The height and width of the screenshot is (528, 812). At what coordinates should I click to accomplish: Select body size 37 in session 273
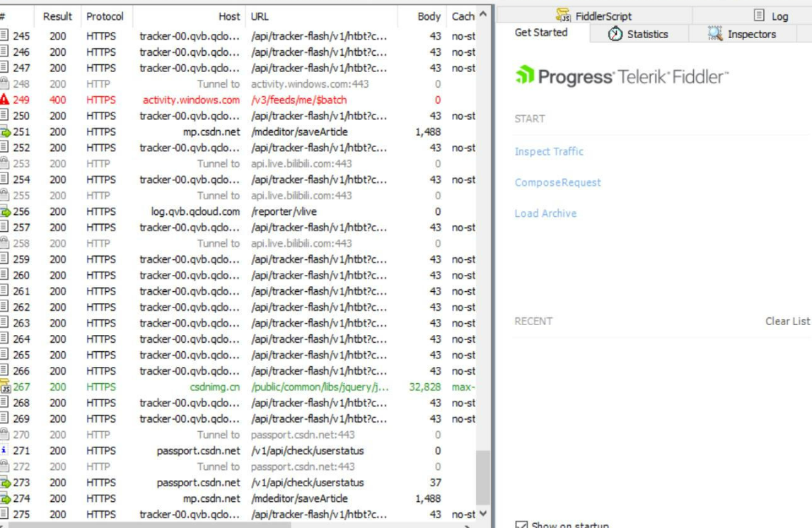tap(435, 483)
